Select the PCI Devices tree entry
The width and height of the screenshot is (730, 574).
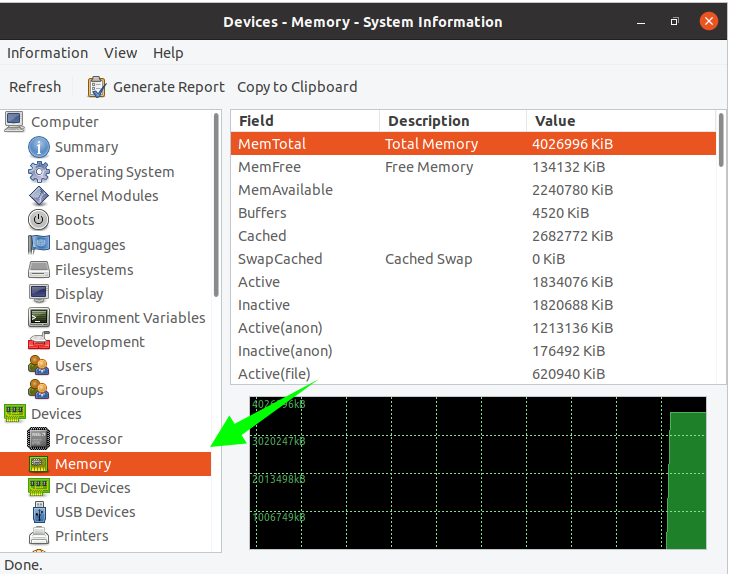92,488
